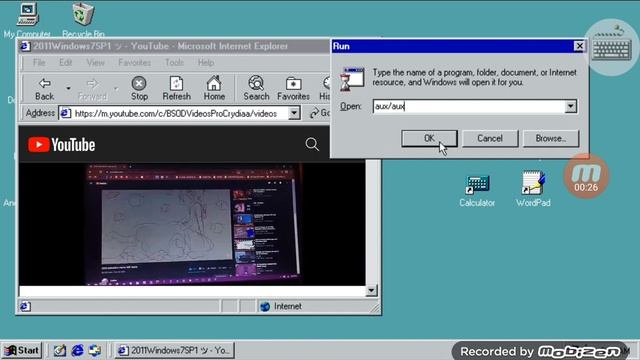
Task: Go to Home page in Internet Explorer
Action: 214,89
